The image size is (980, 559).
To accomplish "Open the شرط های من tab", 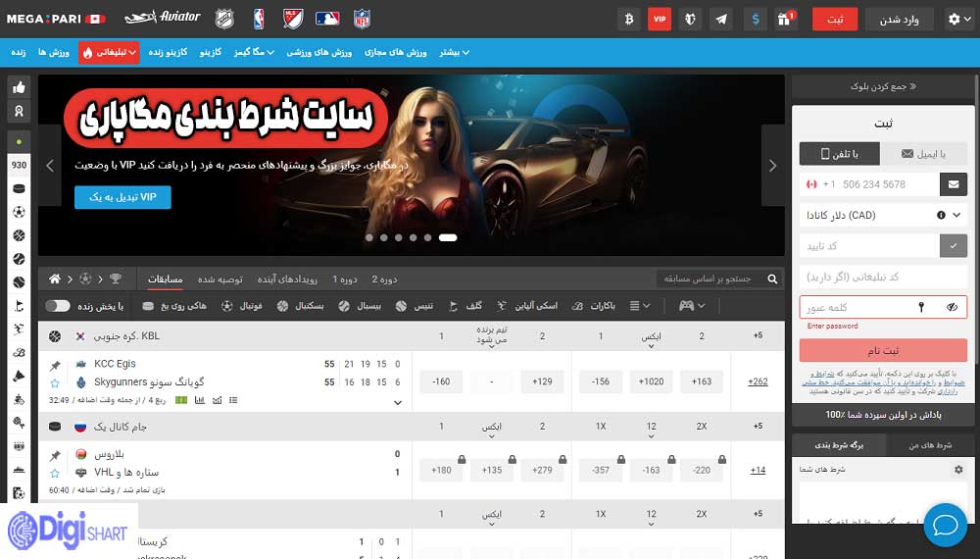I will coord(930,445).
